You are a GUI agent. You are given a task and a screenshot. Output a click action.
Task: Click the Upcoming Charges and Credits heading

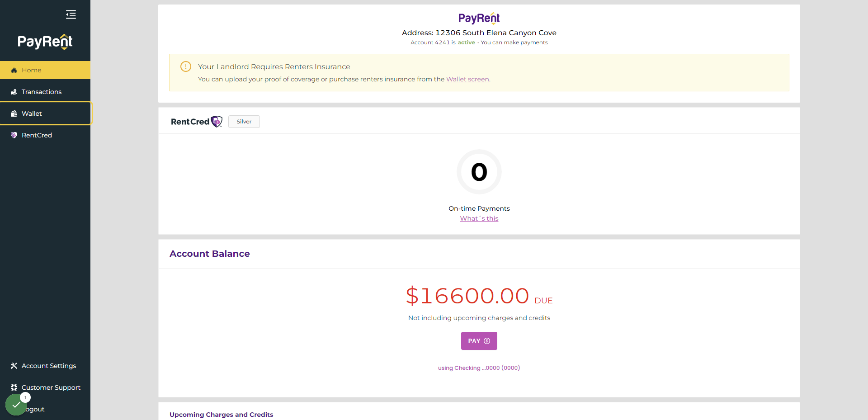(x=222, y=415)
